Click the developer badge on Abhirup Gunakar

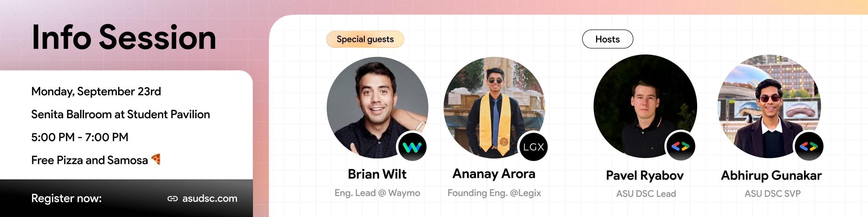pos(809,146)
